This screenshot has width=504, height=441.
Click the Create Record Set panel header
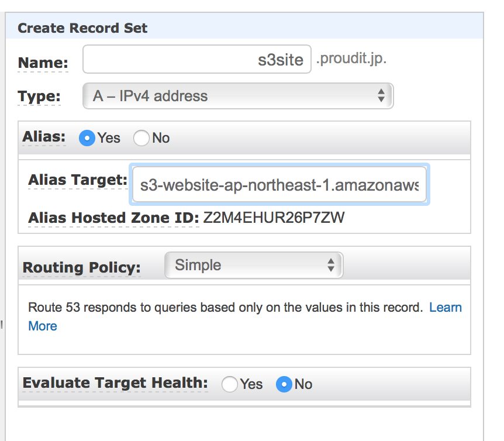click(x=82, y=28)
